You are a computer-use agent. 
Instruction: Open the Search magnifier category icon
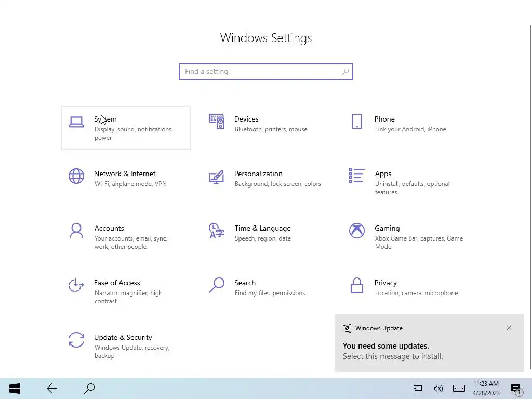(x=217, y=285)
